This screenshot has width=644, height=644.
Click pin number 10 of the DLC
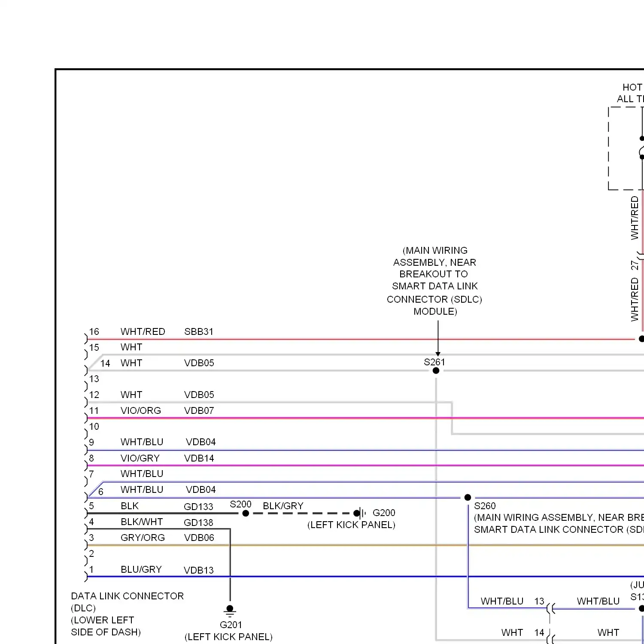94,426
